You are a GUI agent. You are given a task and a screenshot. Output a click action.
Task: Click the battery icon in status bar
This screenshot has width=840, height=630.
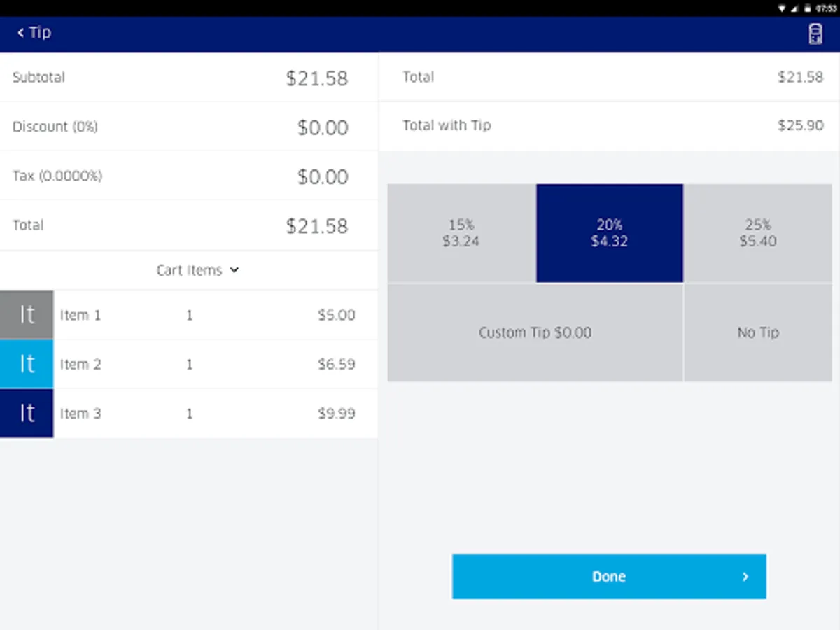coord(807,8)
